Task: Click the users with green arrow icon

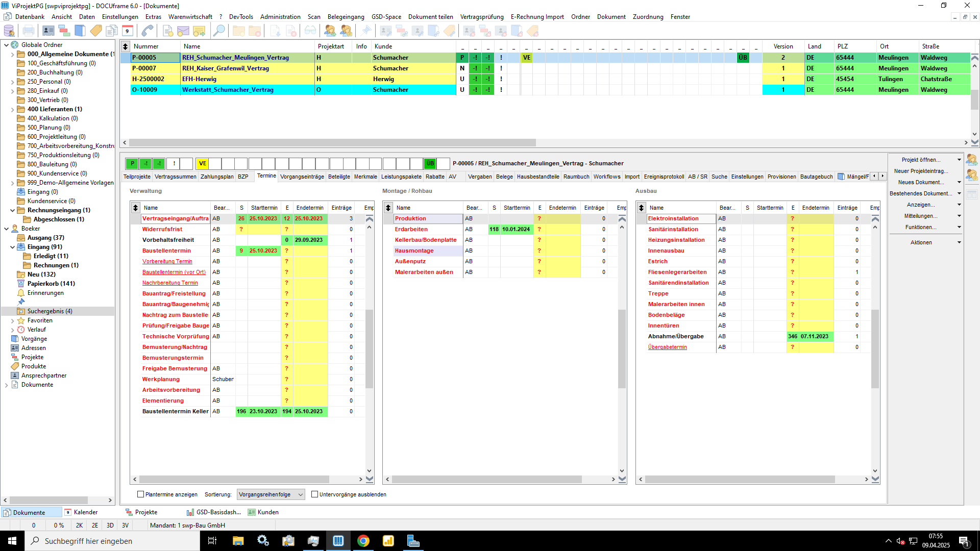Action: coord(330,31)
